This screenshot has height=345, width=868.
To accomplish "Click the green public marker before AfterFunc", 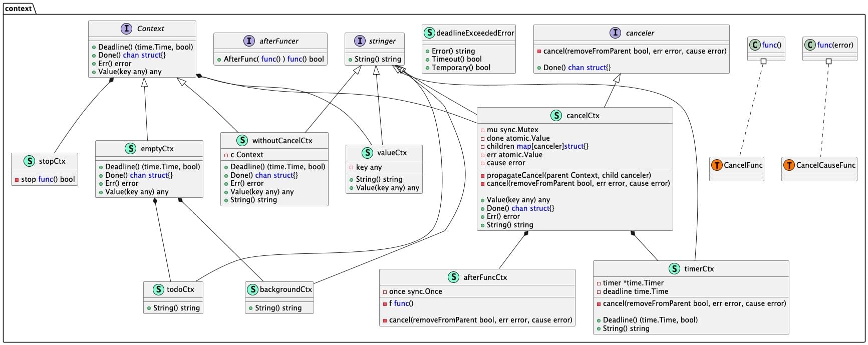I will tap(219, 60).
